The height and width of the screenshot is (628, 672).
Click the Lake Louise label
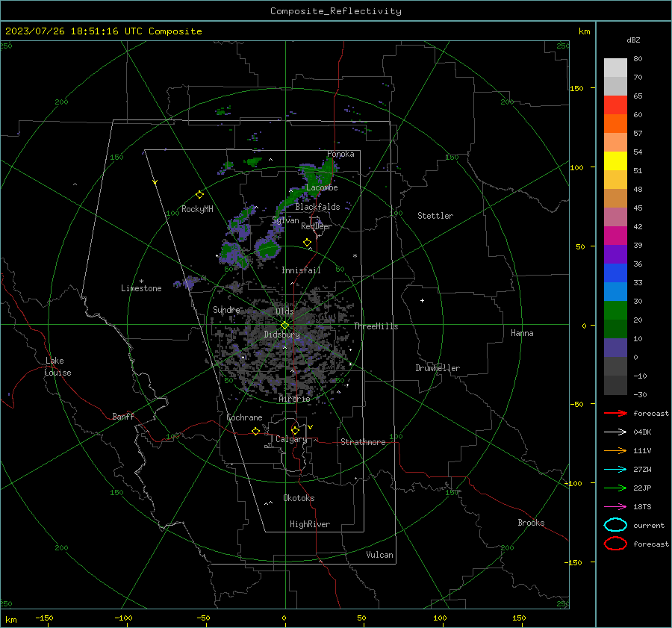tap(57, 367)
